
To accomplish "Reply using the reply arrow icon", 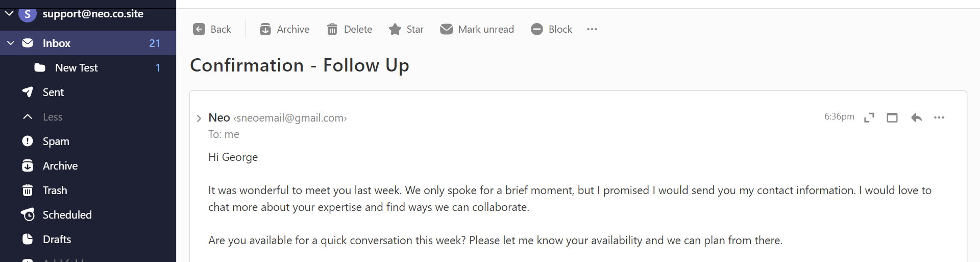I will [x=916, y=117].
